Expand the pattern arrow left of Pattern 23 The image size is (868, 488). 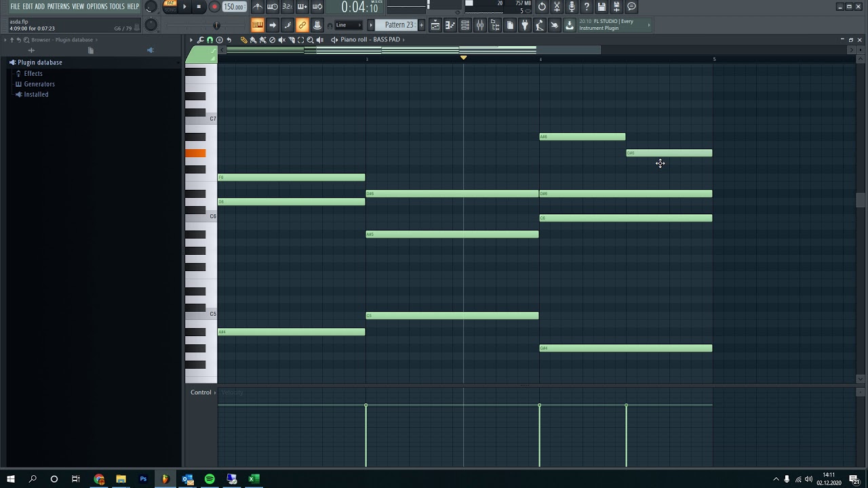coord(371,25)
